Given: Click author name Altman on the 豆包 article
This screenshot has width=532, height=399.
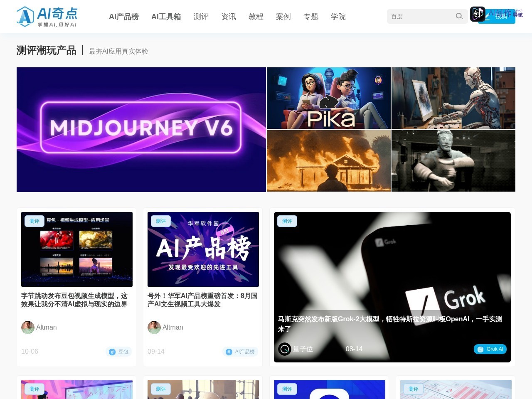Looking at the screenshot, I should tap(47, 328).
